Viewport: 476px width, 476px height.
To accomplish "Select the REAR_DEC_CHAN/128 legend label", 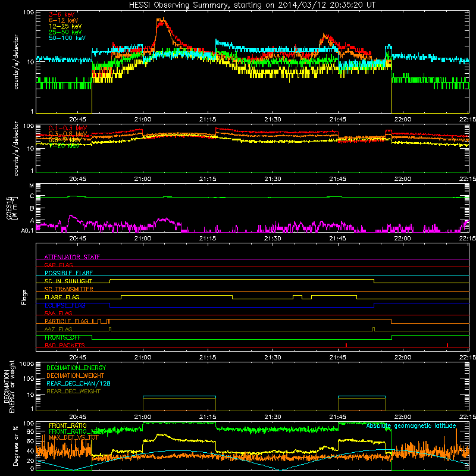I will [x=79, y=384].
